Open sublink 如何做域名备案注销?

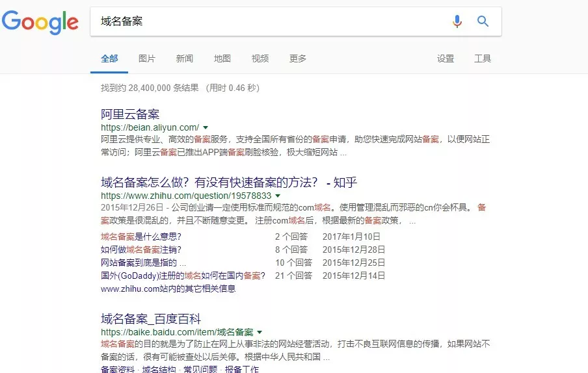[x=141, y=250]
